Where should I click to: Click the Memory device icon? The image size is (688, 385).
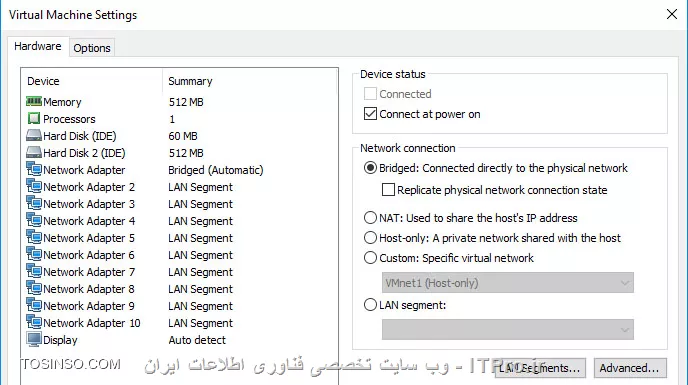(34, 102)
